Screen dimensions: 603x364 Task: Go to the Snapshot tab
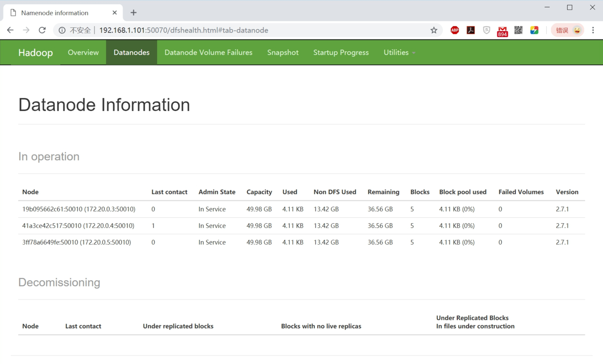[x=283, y=52]
